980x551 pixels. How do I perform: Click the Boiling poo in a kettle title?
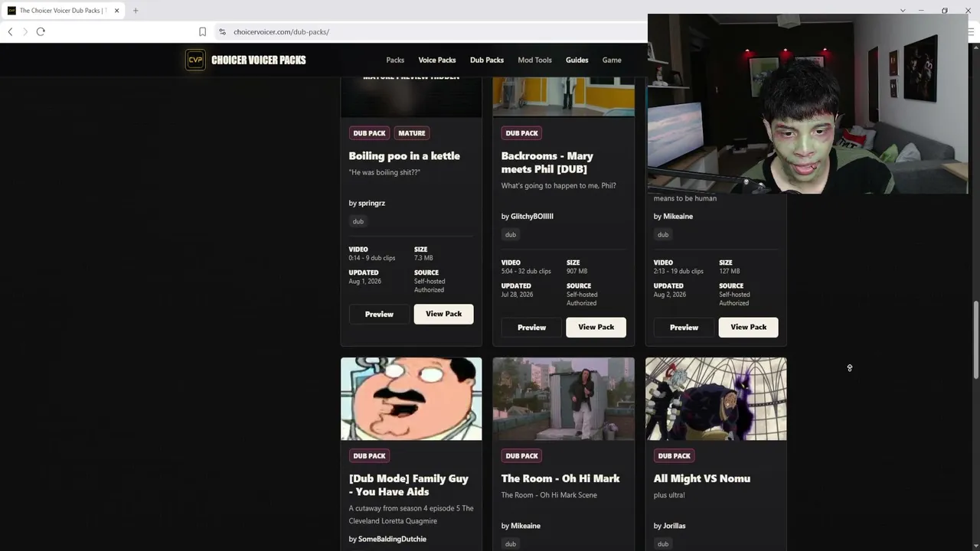click(404, 155)
